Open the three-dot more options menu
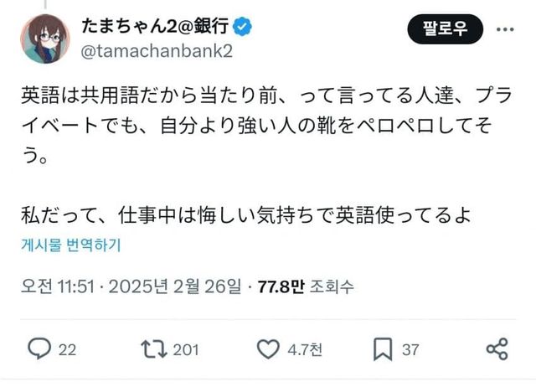 [506, 30]
